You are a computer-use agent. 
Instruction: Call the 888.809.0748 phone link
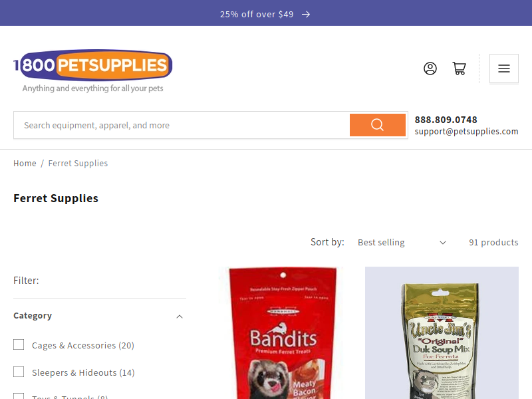click(x=446, y=120)
